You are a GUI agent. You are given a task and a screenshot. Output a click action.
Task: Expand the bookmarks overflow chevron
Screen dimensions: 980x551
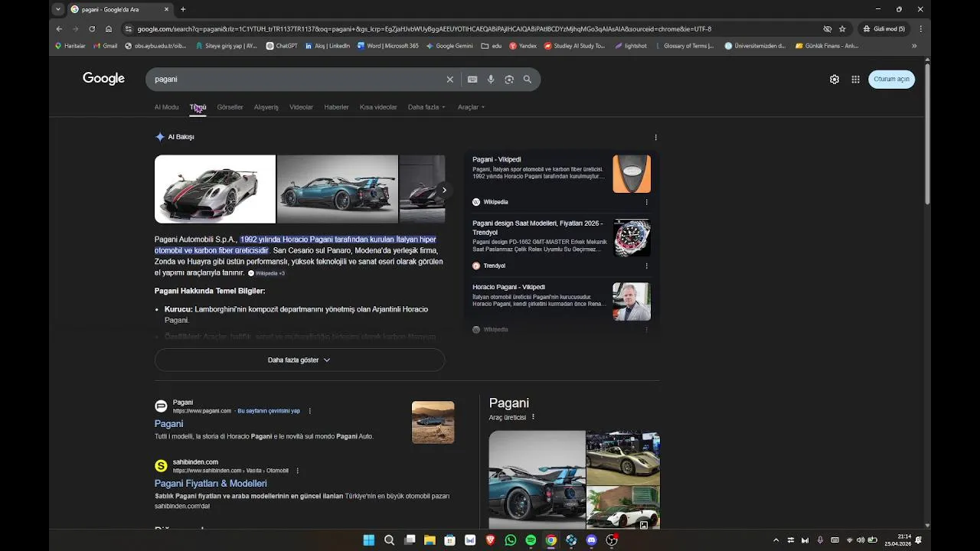click(x=914, y=46)
